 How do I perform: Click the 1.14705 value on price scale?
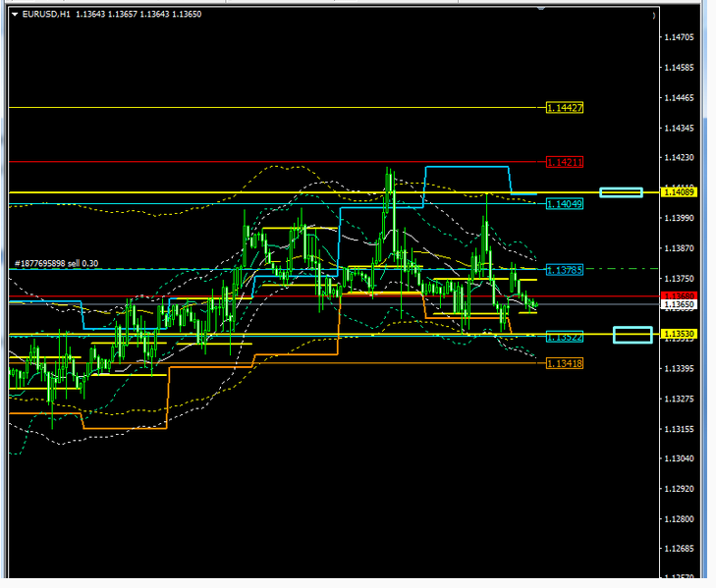point(679,37)
